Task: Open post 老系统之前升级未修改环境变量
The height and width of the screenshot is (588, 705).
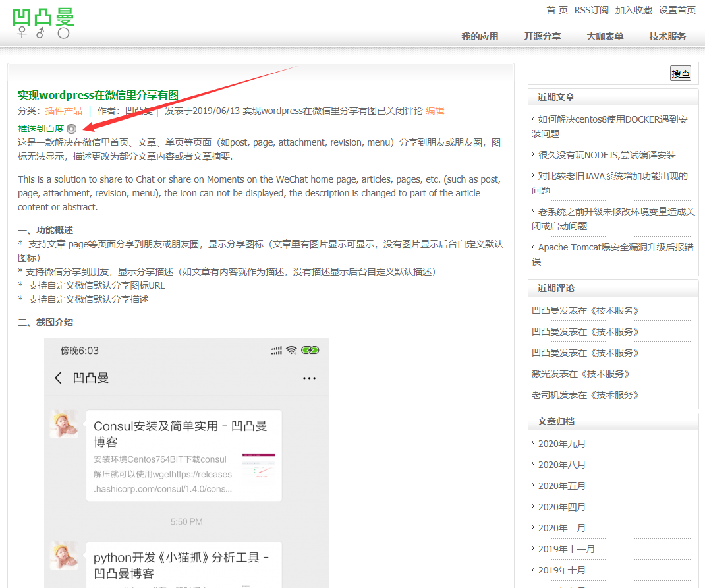Action: coord(613,219)
